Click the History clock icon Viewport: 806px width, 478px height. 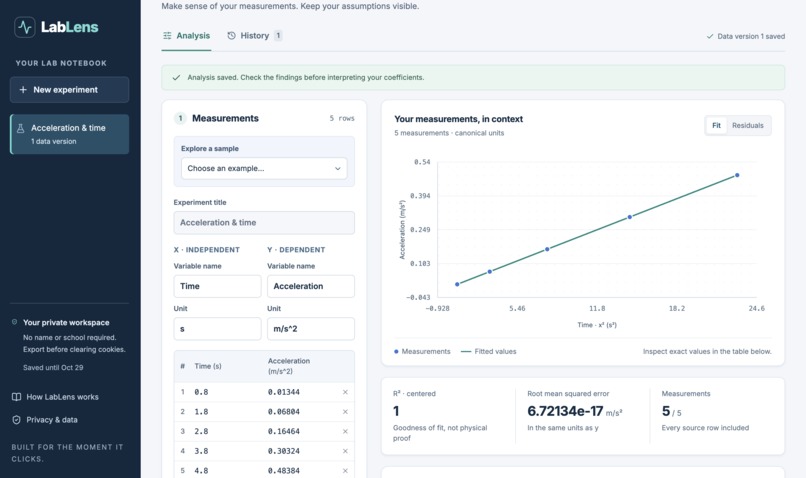click(231, 35)
